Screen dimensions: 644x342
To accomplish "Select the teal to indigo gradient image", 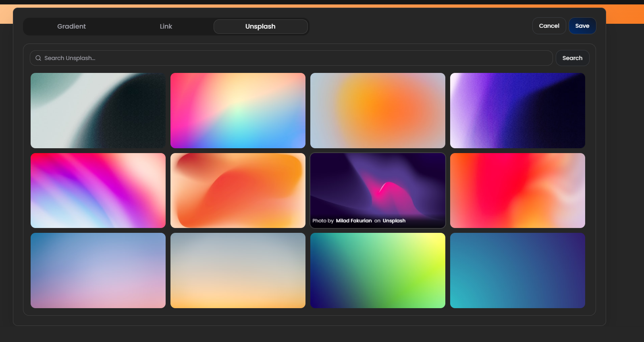I will pos(517,270).
